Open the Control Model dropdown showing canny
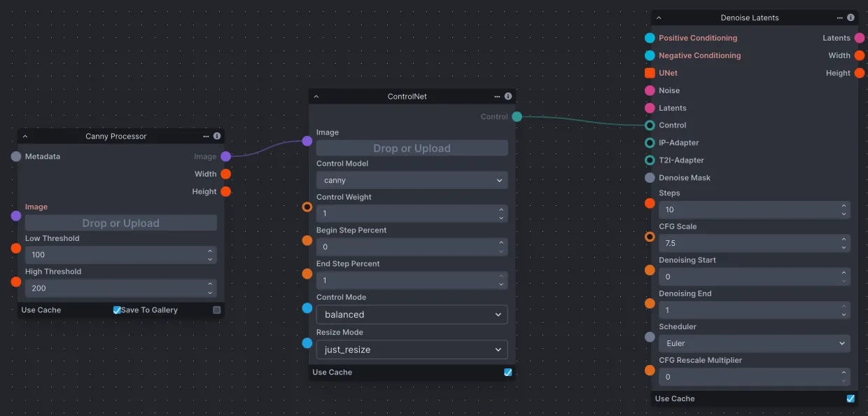Screen dimensions: 868x416 (412, 180)
